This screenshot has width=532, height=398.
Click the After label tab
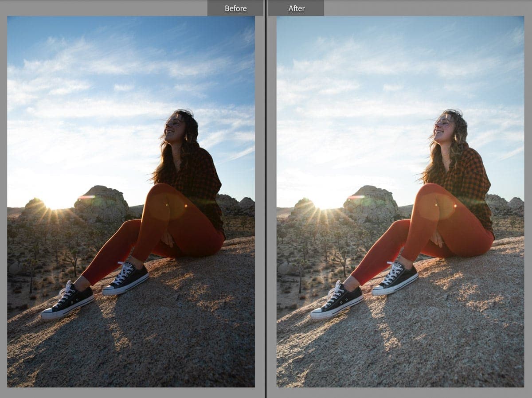point(296,8)
